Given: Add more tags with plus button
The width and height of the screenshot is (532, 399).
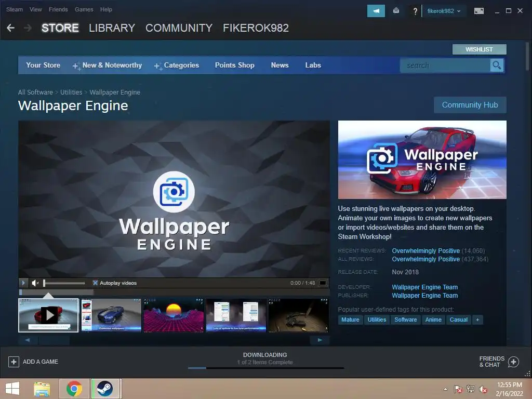Looking at the screenshot, I should coord(477,320).
